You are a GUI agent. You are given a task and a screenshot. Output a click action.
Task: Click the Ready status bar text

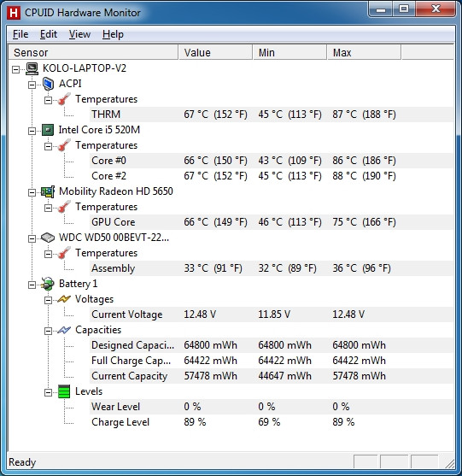point(22,462)
